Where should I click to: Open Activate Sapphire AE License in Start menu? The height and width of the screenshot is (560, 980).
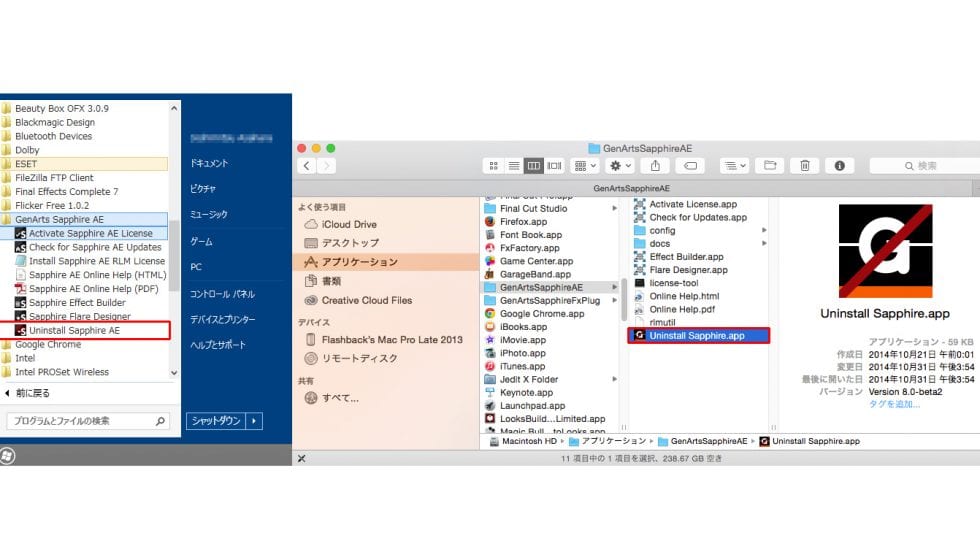pyautogui.click(x=90, y=233)
